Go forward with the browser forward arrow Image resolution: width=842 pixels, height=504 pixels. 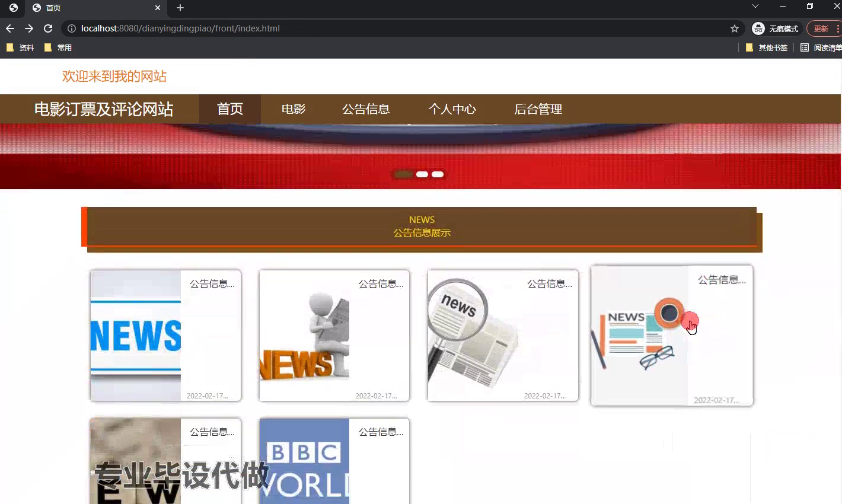[29, 28]
